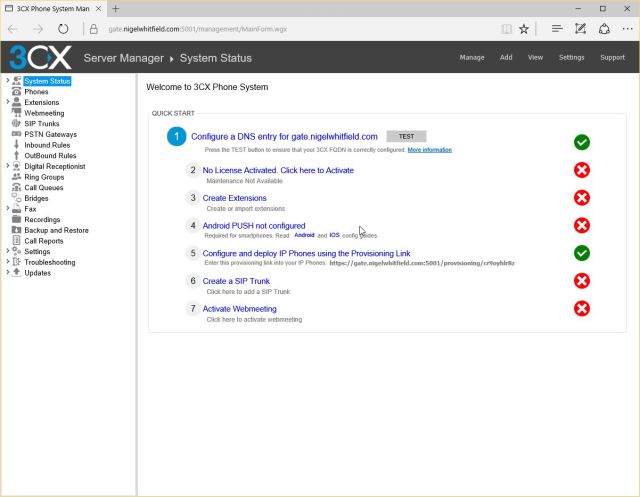This screenshot has height=497, width=640.
Task: Click the Phones icon in sidebar
Action: [x=16, y=92]
